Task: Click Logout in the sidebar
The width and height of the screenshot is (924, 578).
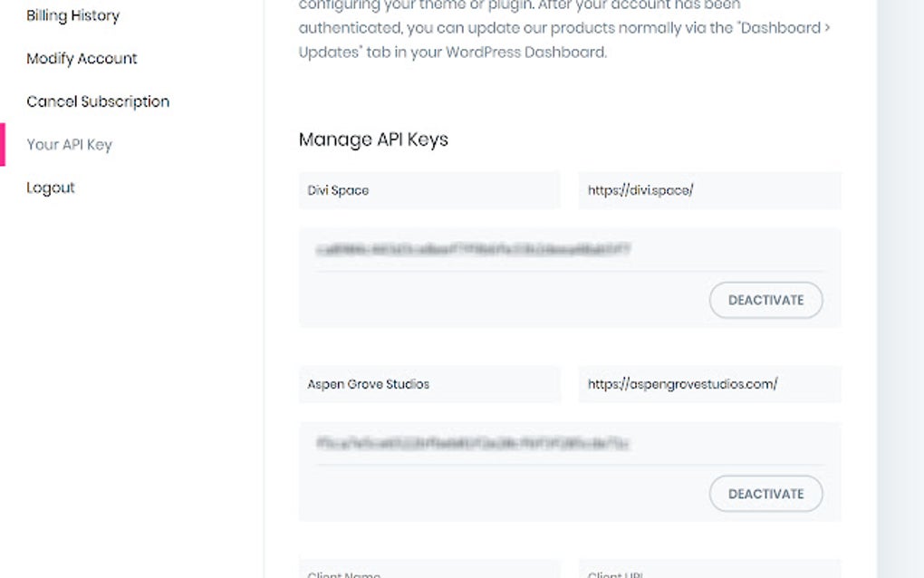Action: (x=51, y=188)
